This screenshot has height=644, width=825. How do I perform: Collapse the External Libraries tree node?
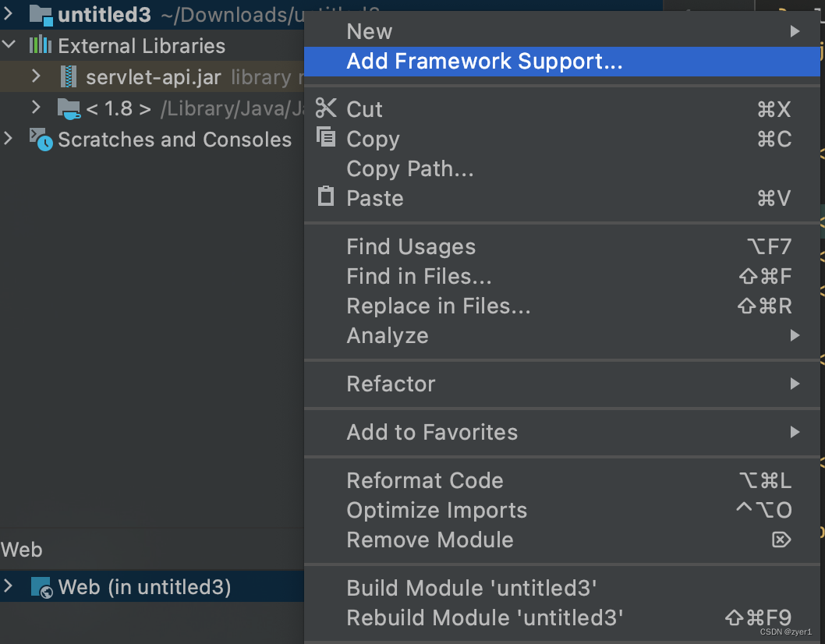coord(9,45)
